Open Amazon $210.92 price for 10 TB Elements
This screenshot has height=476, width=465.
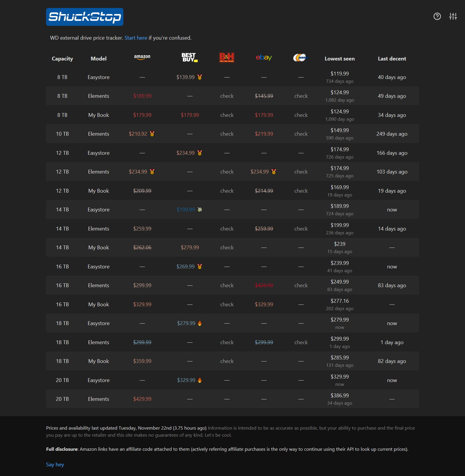(138, 134)
